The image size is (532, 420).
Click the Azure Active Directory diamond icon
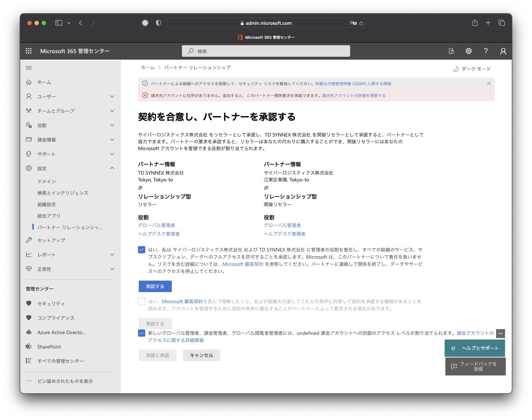point(29,332)
